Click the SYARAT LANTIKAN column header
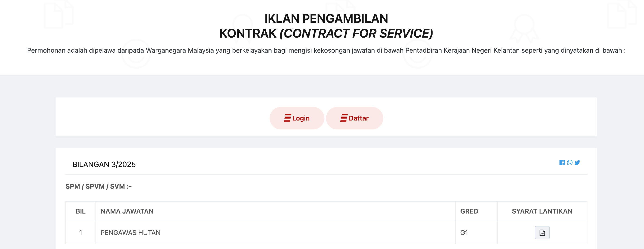The width and height of the screenshot is (644, 249). [542, 211]
